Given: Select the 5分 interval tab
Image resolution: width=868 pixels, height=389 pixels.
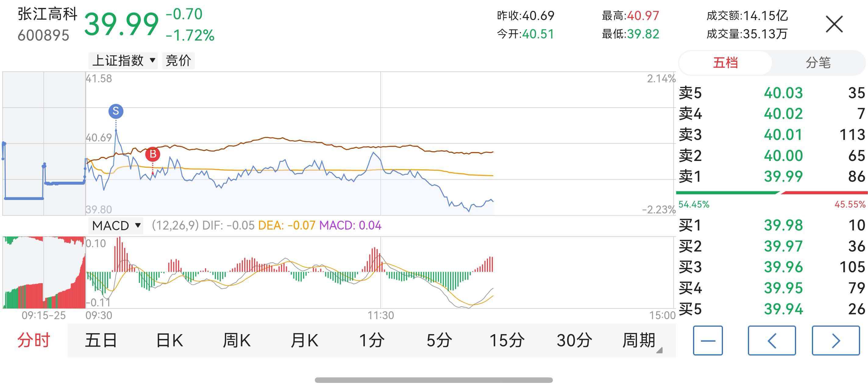Looking at the screenshot, I should click(x=439, y=340).
